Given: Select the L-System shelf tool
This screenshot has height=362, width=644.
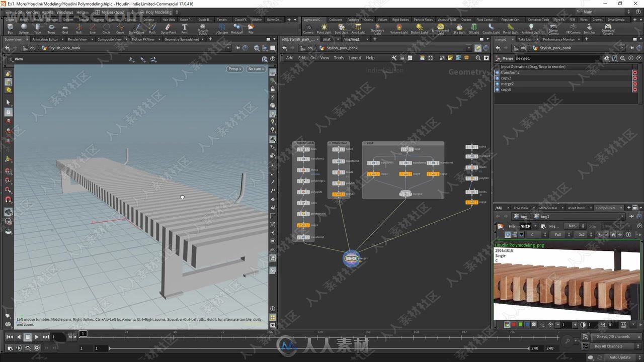Looking at the screenshot, I should pyautogui.click(x=221, y=29).
